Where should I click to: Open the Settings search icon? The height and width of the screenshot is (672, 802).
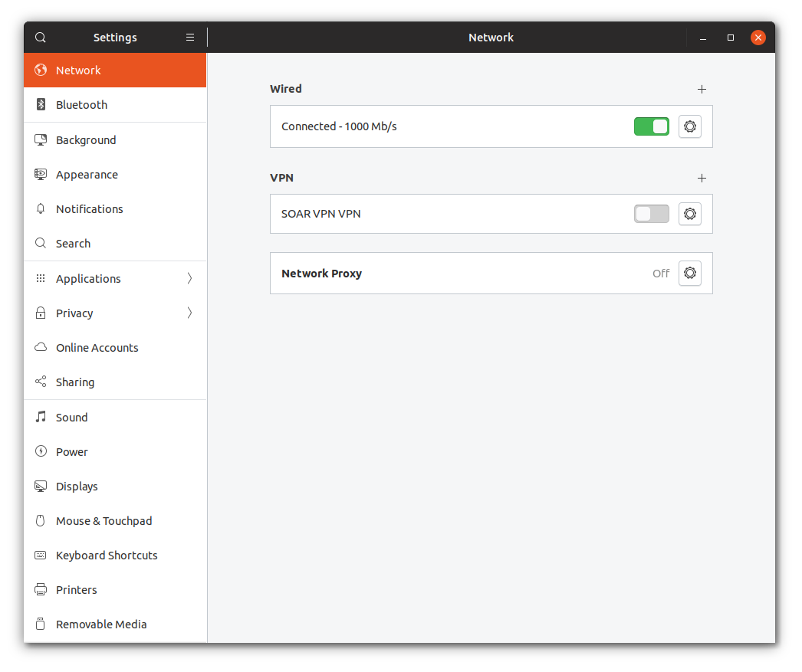41,38
